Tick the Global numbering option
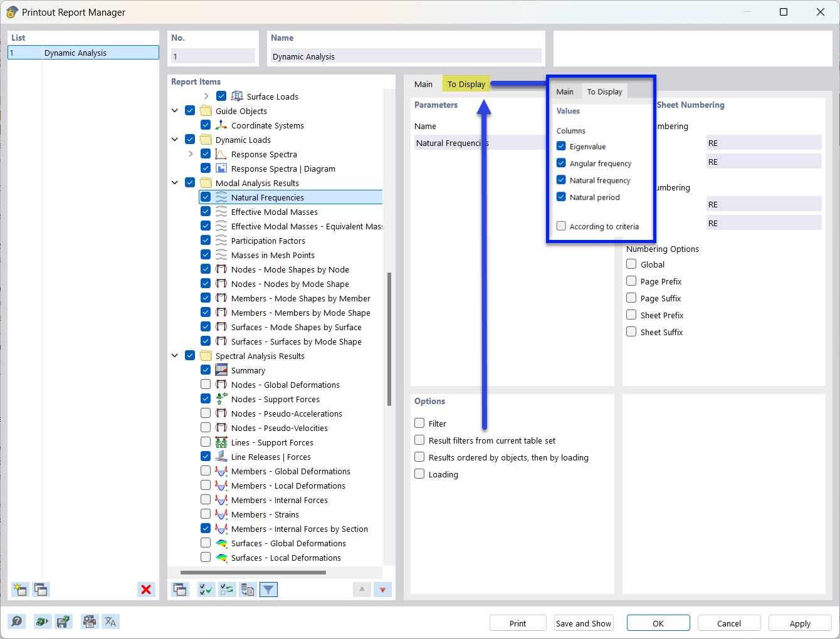This screenshot has width=840, height=639. 631,264
